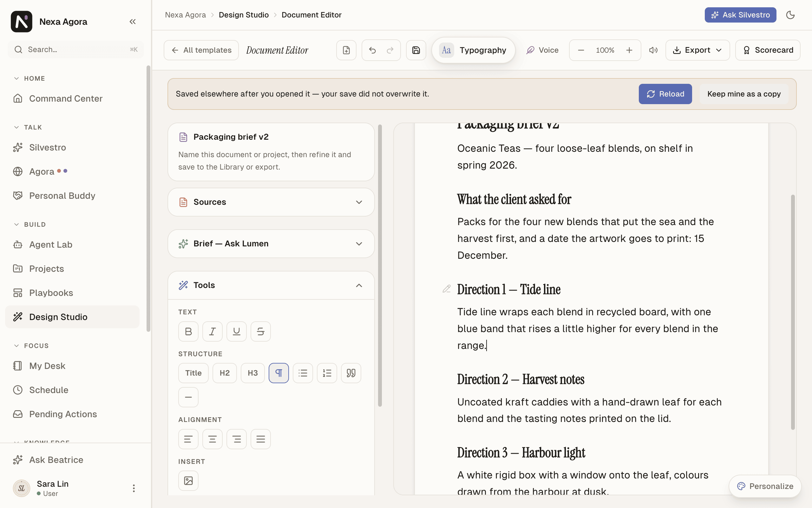Redo the last edit
812x508 pixels.
[390, 50]
